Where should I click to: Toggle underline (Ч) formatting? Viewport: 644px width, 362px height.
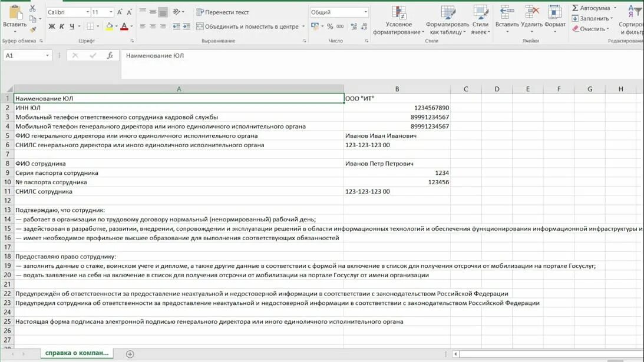pos(72,26)
